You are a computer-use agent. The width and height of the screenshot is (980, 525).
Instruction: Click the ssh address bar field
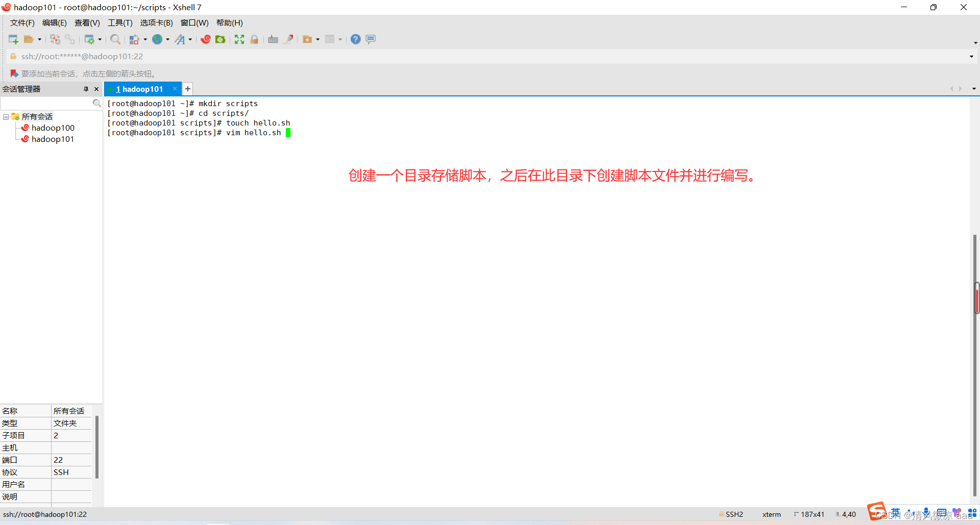click(x=490, y=57)
